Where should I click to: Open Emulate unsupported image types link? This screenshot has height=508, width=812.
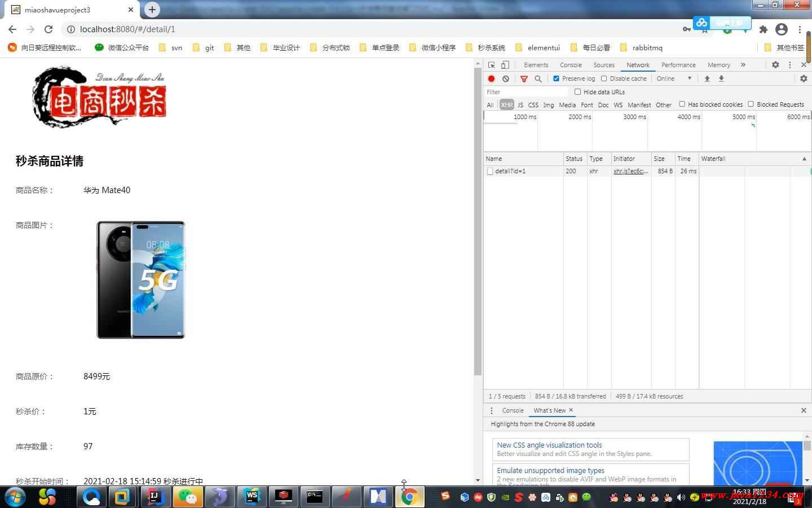[x=550, y=470]
